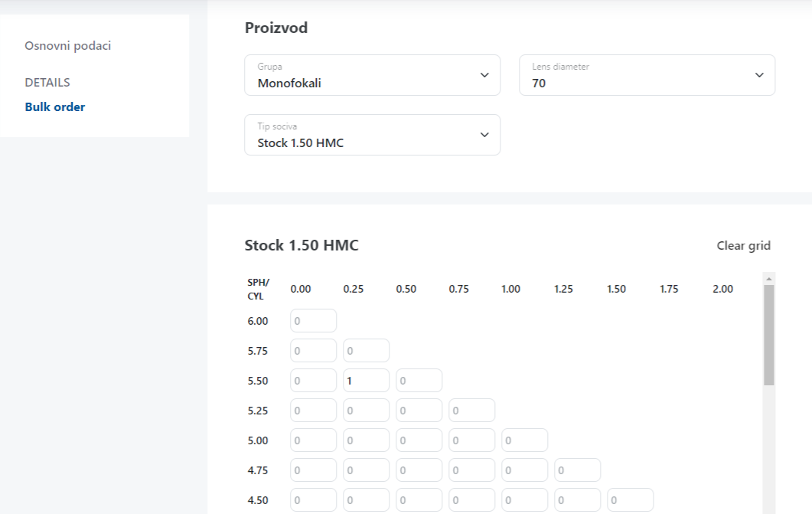Click the grid's vertical scrollbar thumb
Screen dimensions: 812x514
tap(769, 336)
